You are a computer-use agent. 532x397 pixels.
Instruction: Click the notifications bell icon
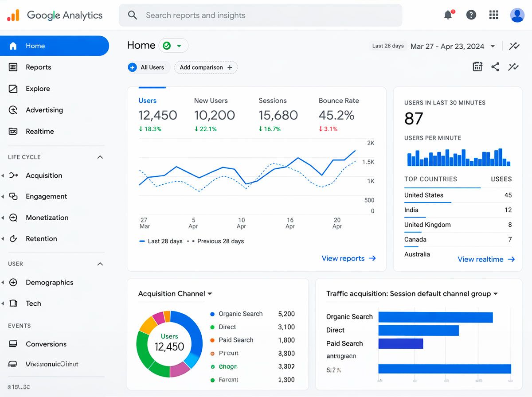[x=449, y=15]
